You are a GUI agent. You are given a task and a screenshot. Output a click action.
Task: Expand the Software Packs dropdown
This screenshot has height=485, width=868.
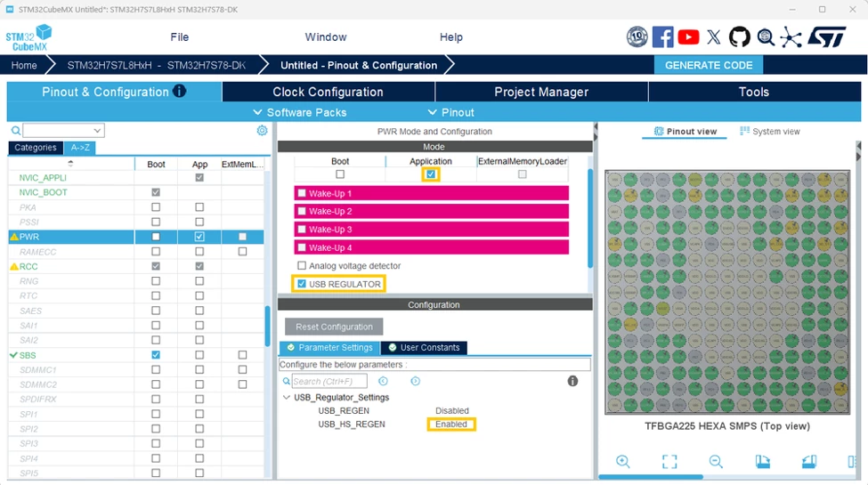click(x=299, y=112)
